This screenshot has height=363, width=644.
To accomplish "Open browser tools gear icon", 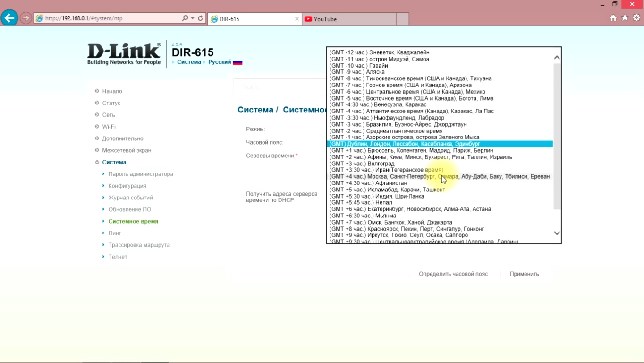I will [x=636, y=18].
